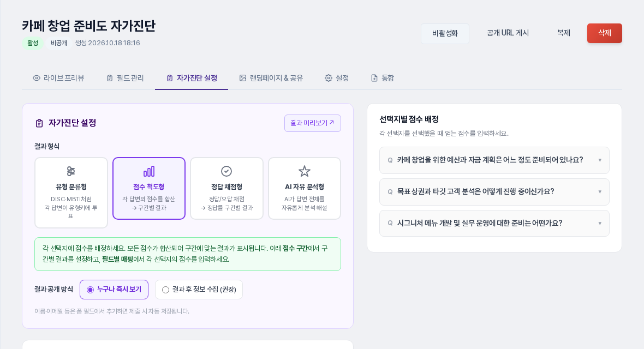The width and height of the screenshot is (644, 349).
Task: Click the 각 선택지를 선택했을 때 description text
Action: tap(444, 134)
